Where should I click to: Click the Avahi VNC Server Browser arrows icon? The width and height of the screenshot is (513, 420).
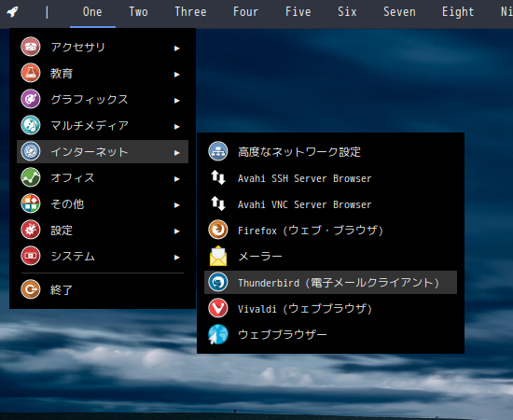point(218,203)
